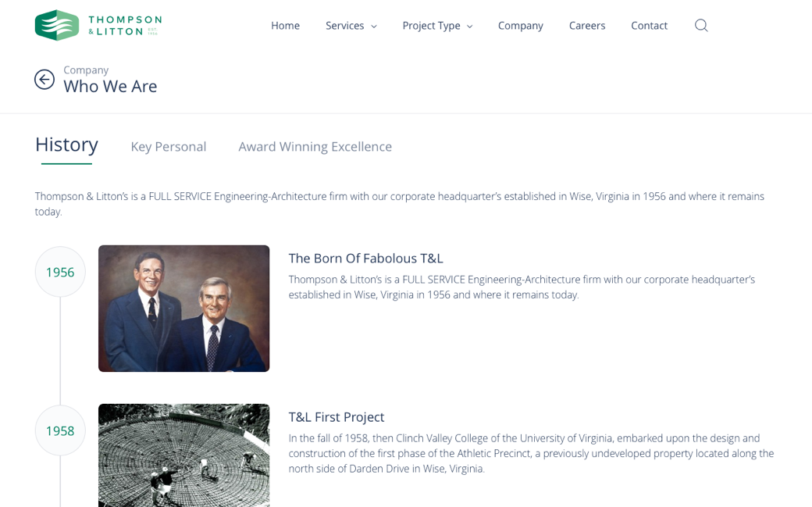Image resolution: width=812 pixels, height=507 pixels.
Task: Visit the Careers page
Action: tap(587, 26)
